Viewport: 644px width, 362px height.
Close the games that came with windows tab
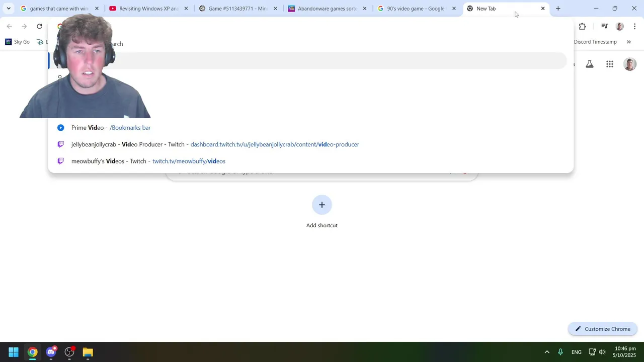coord(97,9)
